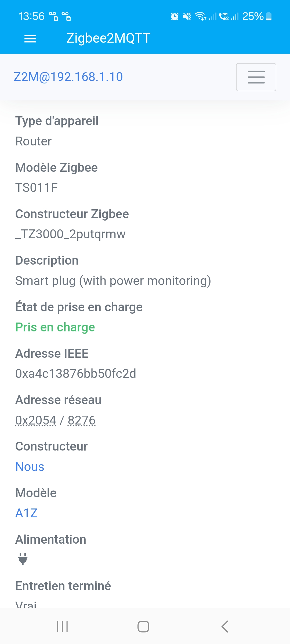This screenshot has width=290, height=644.
Task: Select the IEEE address 0xa4c13876bb50fc2d text
Action: click(x=76, y=374)
